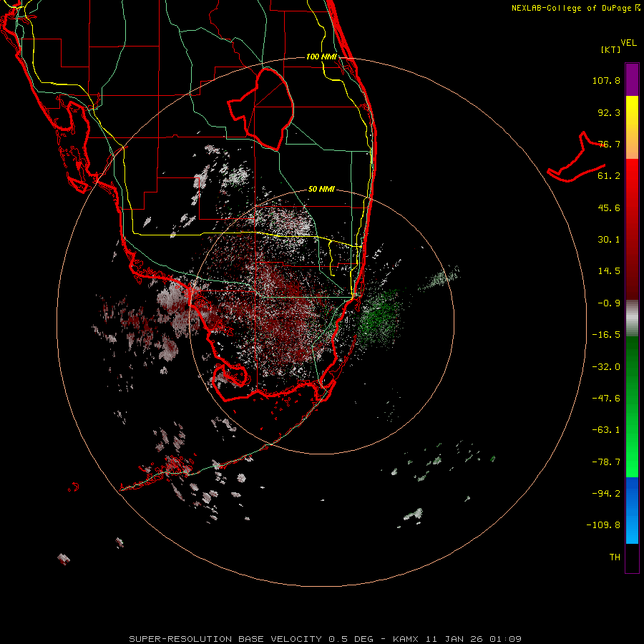The width and height of the screenshot is (644, 644).
Task: Click the [KT] units label
Action: click(x=611, y=49)
